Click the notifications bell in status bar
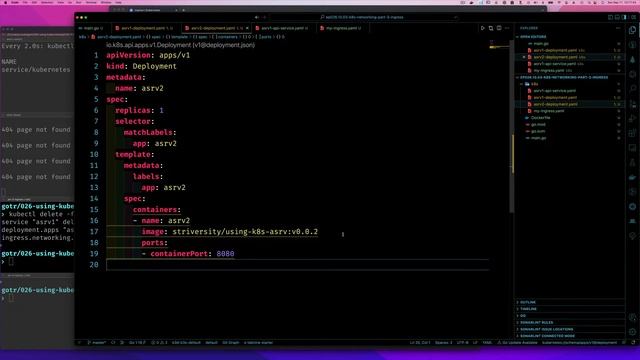 click(633, 343)
